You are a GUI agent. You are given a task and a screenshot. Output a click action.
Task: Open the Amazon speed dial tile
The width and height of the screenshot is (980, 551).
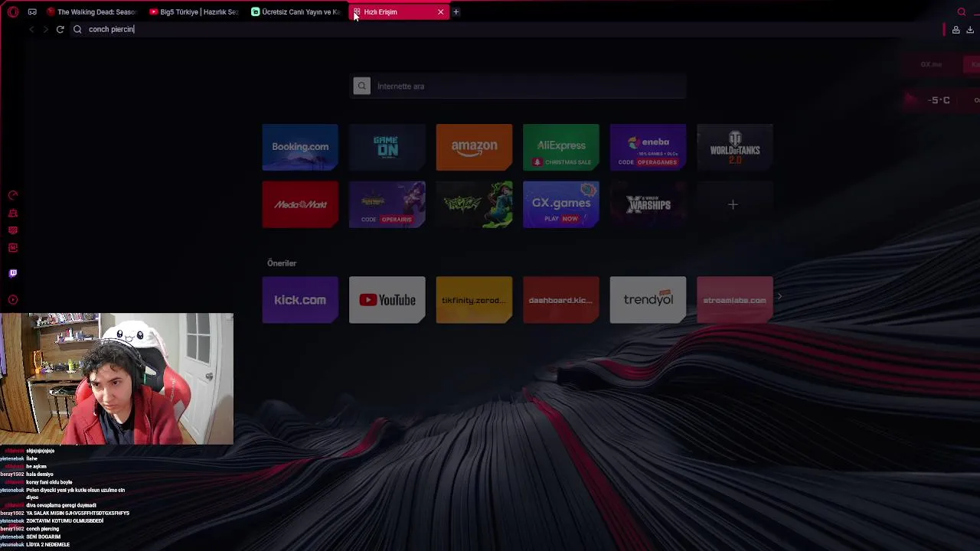tap(474, 147)
